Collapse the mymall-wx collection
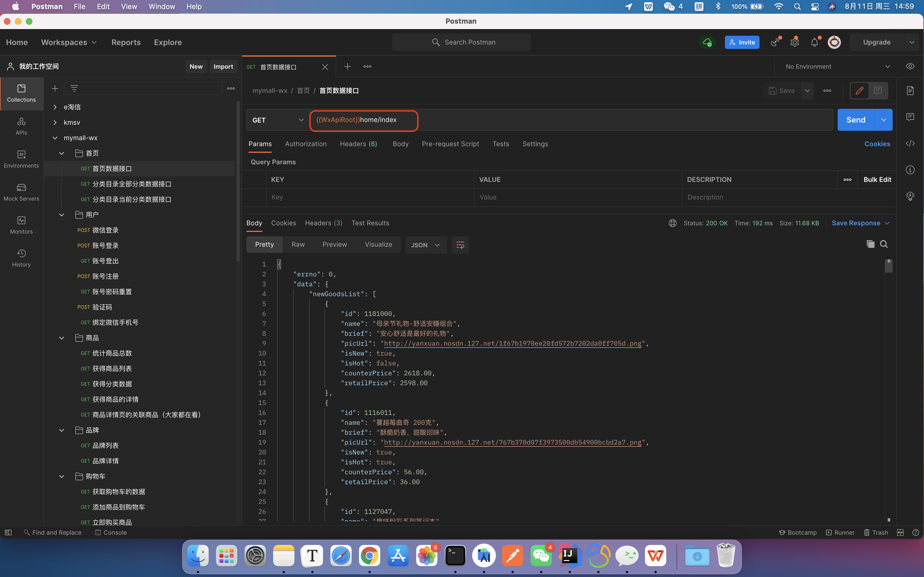924x577 pixels. pos(55,138)
